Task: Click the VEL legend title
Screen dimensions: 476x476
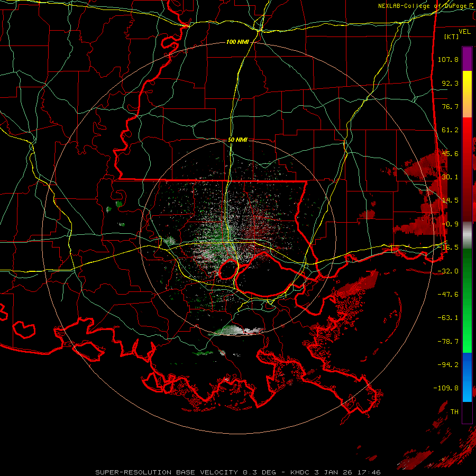Action: 464,31
